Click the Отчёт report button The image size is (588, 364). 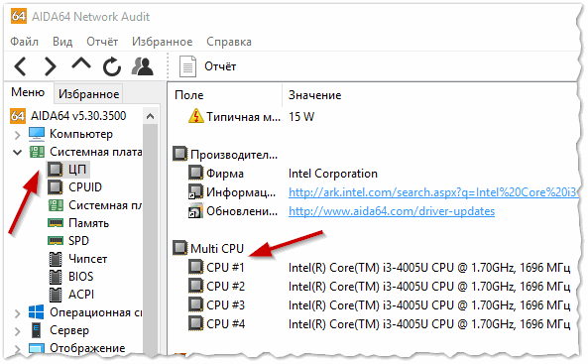pyautogui.click(x=208, y=66)
